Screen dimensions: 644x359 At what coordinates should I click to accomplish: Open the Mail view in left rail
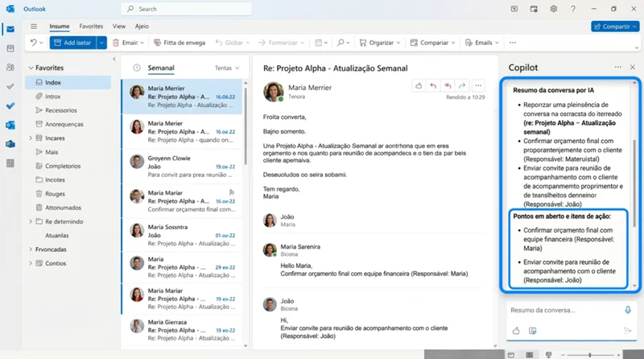pyautogui.click(x=10, y=29)
